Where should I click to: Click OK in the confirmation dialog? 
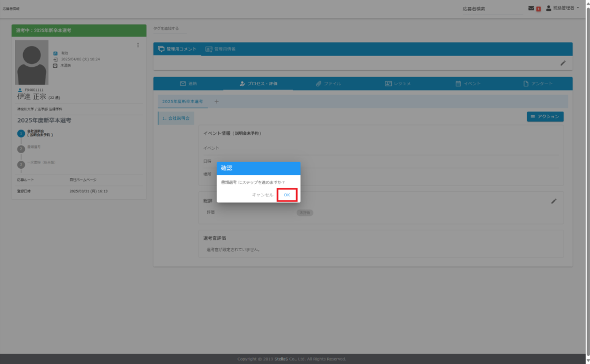point(287,195)
